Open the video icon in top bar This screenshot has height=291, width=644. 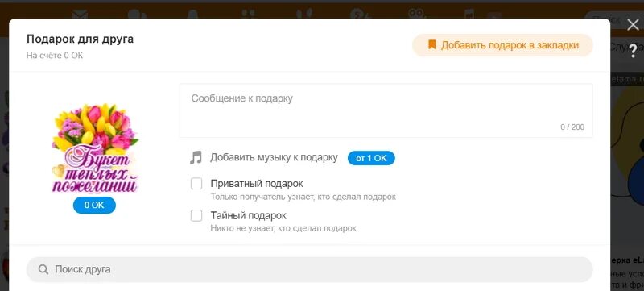[418, 14]
